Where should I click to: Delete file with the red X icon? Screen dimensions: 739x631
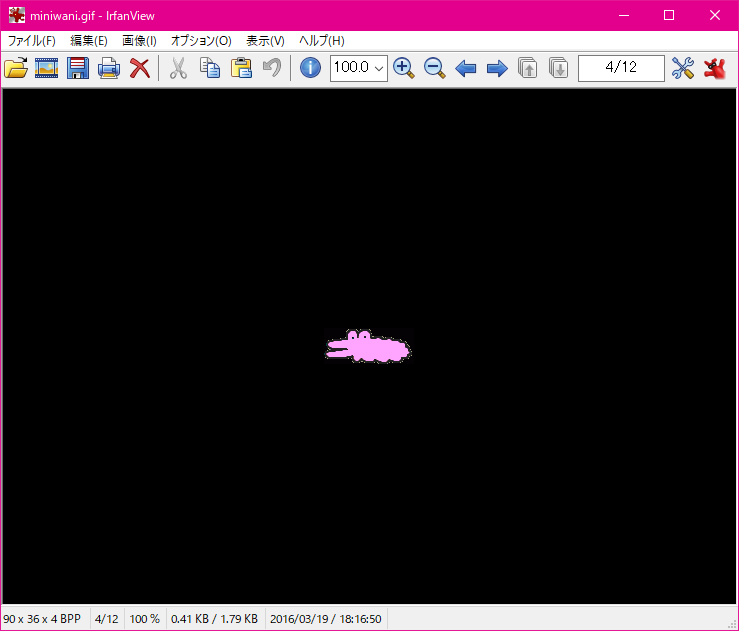[140, 68]
